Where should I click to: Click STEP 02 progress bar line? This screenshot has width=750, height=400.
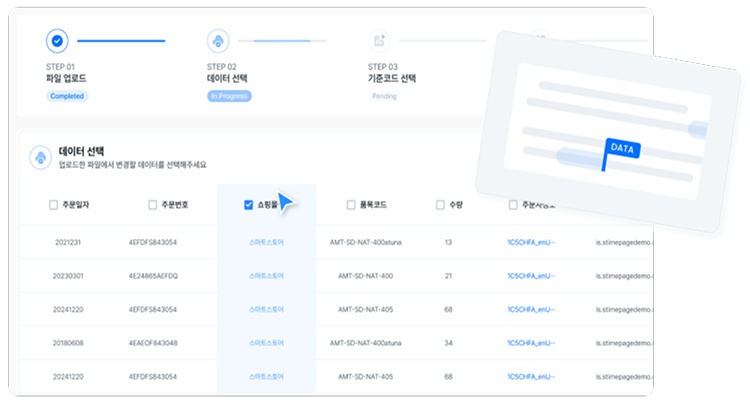pyautogui.click(x=282, y=41)
